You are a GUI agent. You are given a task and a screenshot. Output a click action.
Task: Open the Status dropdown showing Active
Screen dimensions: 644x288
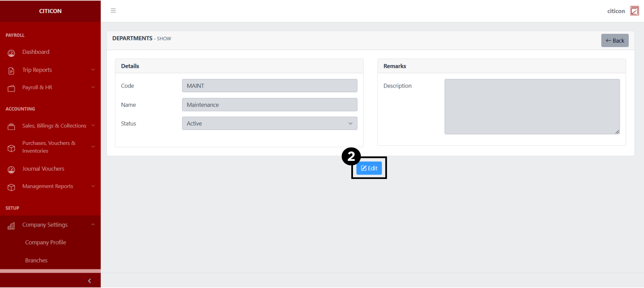tap(269, 123)
